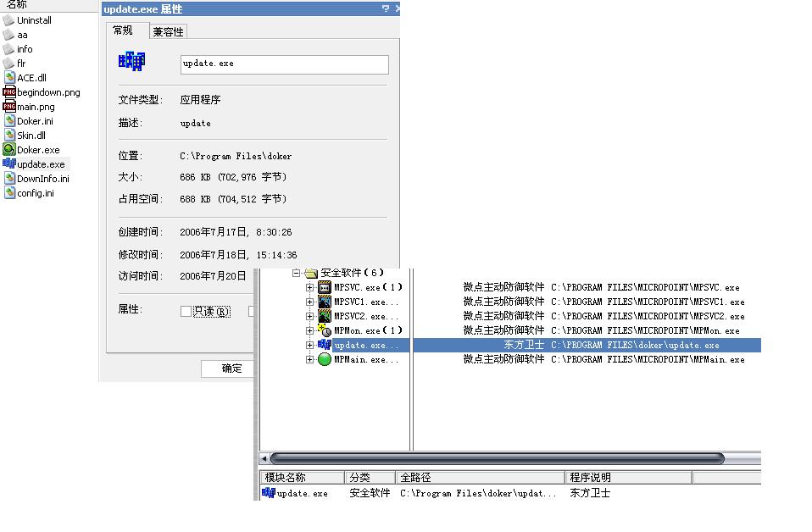Click path C:\PROGRAM FILES\doker\update.exe
This screenshot has height=532, width=812.
(x=635, y=345)
